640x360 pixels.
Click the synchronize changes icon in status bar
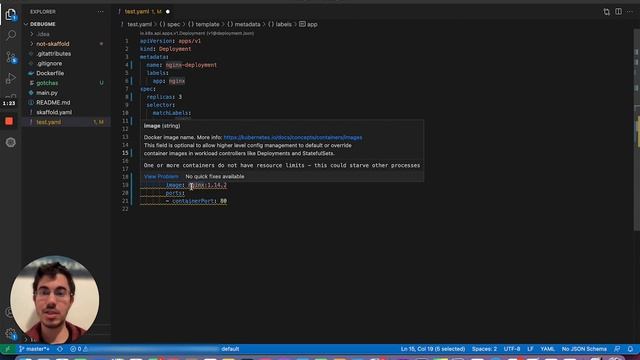60,349
